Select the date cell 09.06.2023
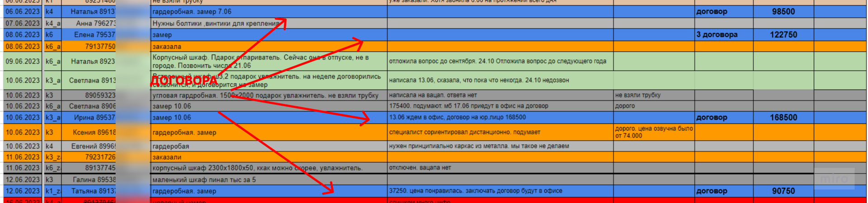 [x=23, y=61]
